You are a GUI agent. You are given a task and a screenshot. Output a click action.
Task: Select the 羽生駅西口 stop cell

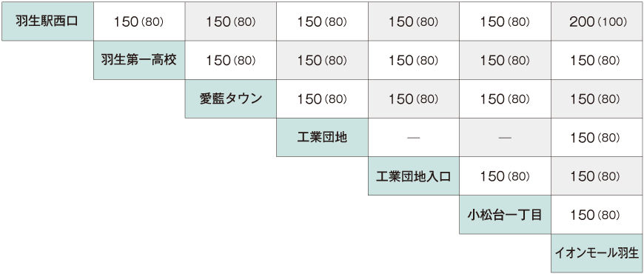click(47, 21)
